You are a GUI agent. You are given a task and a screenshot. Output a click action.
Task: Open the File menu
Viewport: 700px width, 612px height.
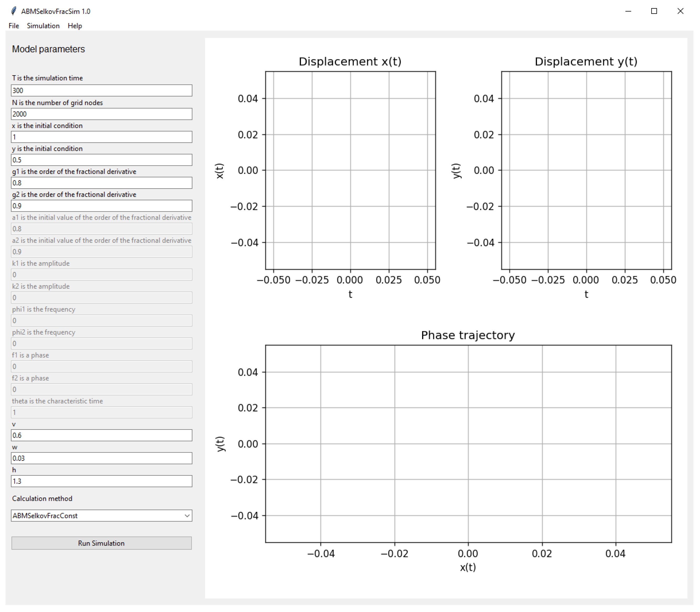[14, 26]
